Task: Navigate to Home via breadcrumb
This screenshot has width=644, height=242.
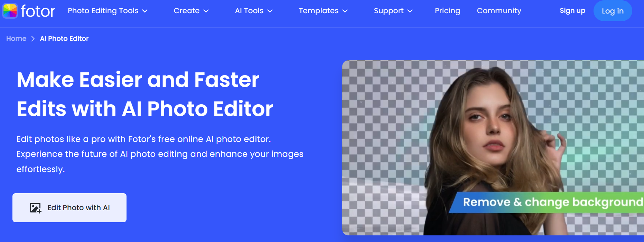Action: click(x=16, y=38)
